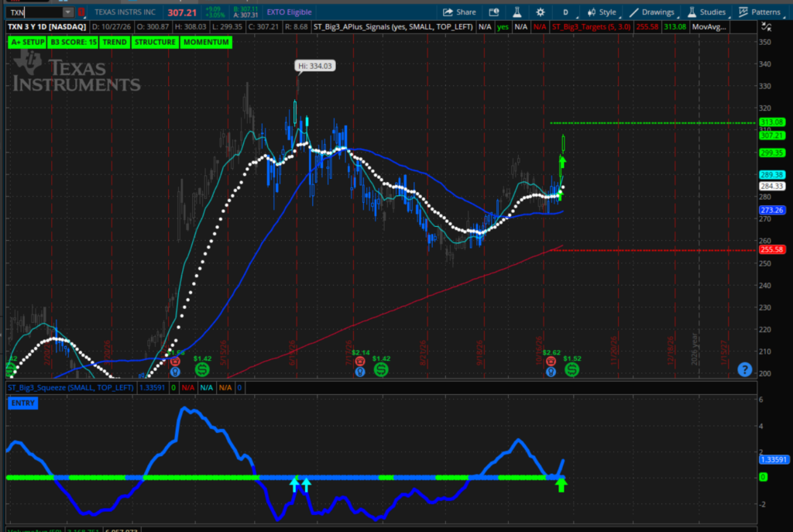Click the blue question mark help icon

tap(744, 369)
